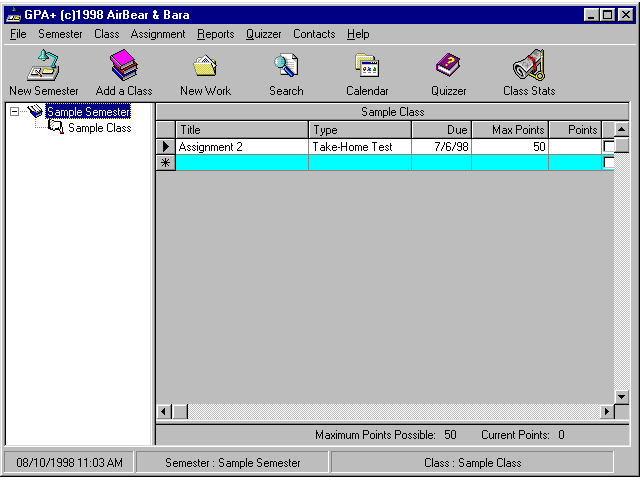Tick the checkbox in the new blank row
Screen dimensions: 640x480
609,163
